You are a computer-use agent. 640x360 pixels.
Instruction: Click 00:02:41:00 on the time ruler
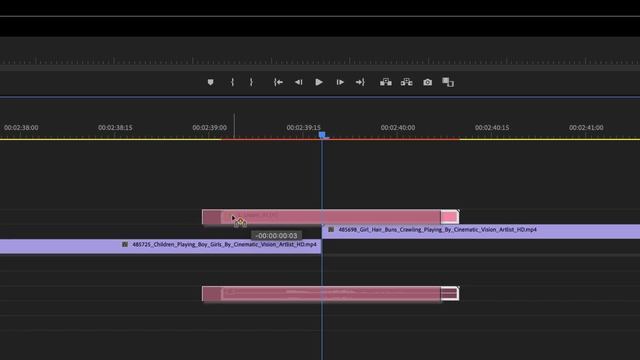[x=586, y=128]
